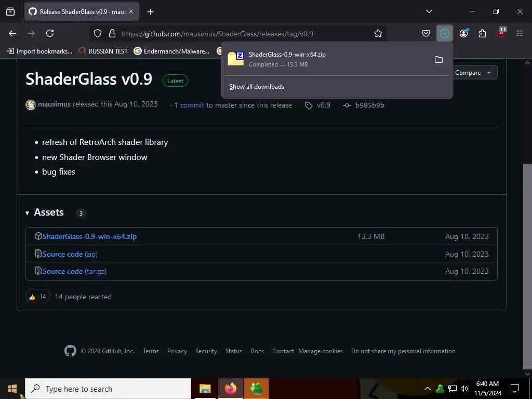Open downloaded ShaderGlass-0.9-win-x64.zip file
Image resolution: width=532 pixels, height=399 pixels.
326,59
